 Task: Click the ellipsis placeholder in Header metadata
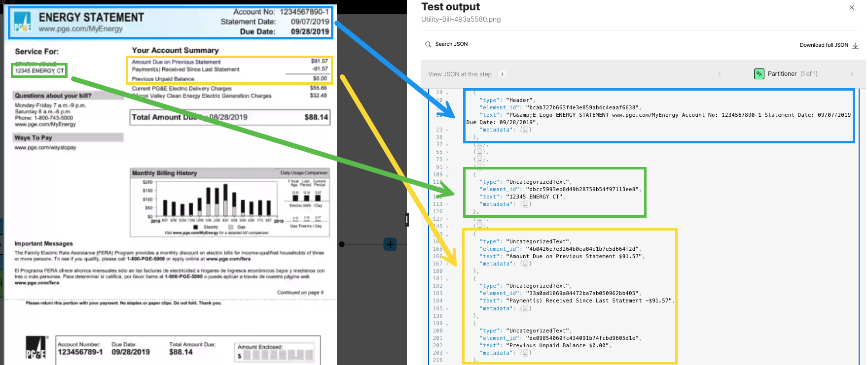pyautogui.click(x=526, y=130)
